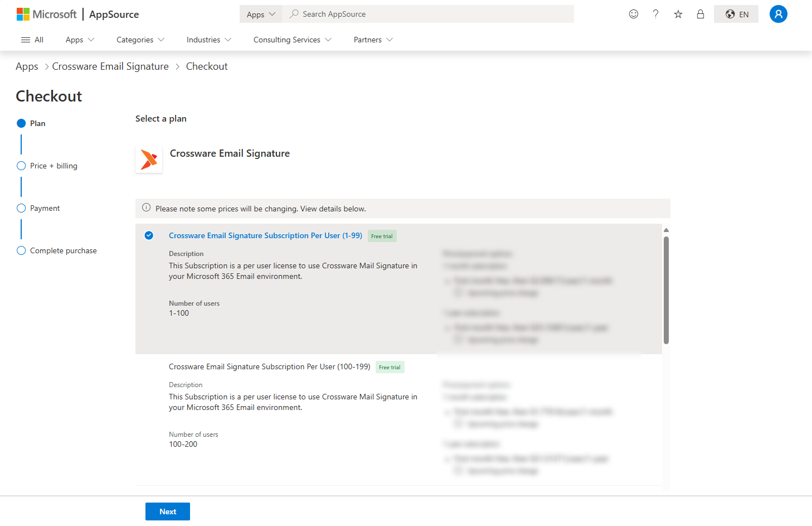Click the plan list vertical scrollbar
The width and height of the screenshot is (812, 526).
tap(666, 290)
